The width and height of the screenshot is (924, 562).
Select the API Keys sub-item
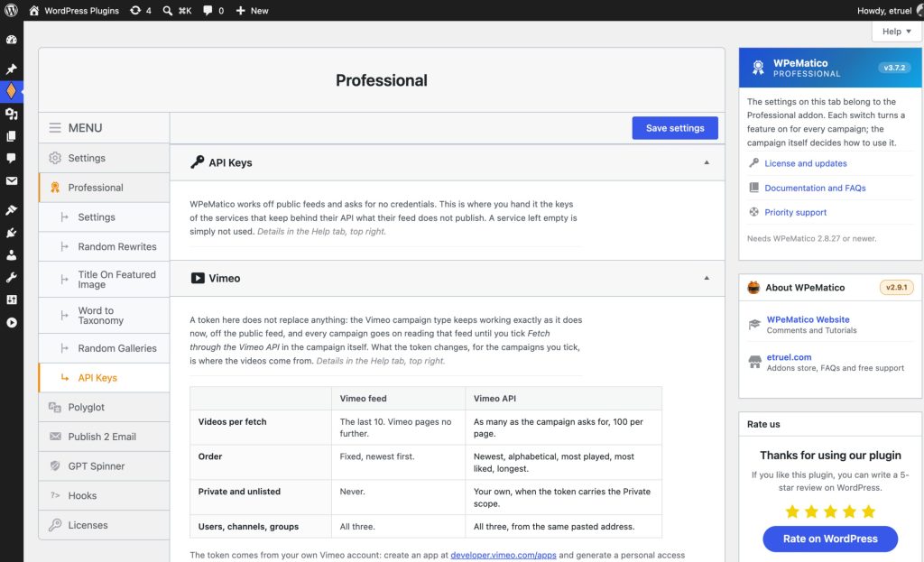click(105, 378)
